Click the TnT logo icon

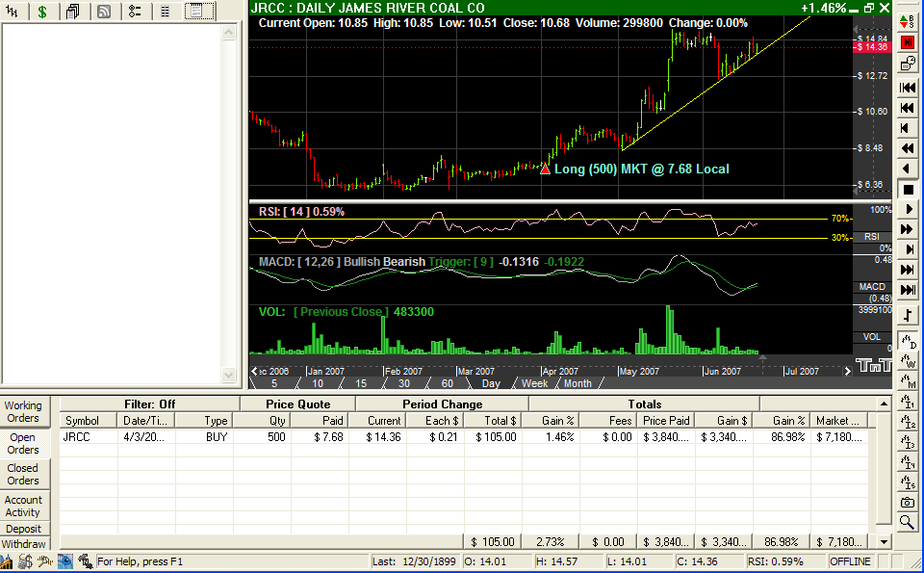pos(873,366)
